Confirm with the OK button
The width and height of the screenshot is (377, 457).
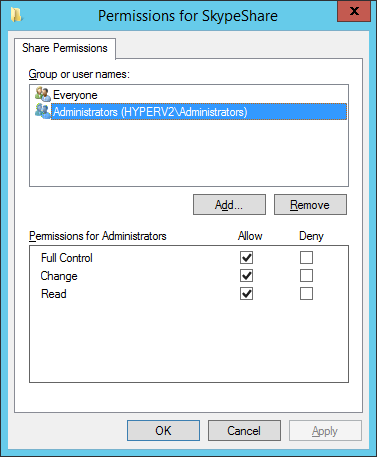click(x=163, y=431)
